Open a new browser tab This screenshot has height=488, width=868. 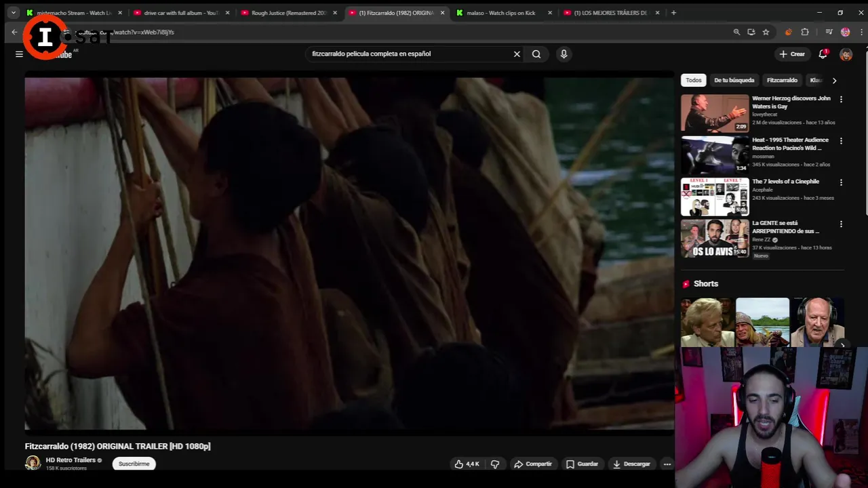pos(673,12)
